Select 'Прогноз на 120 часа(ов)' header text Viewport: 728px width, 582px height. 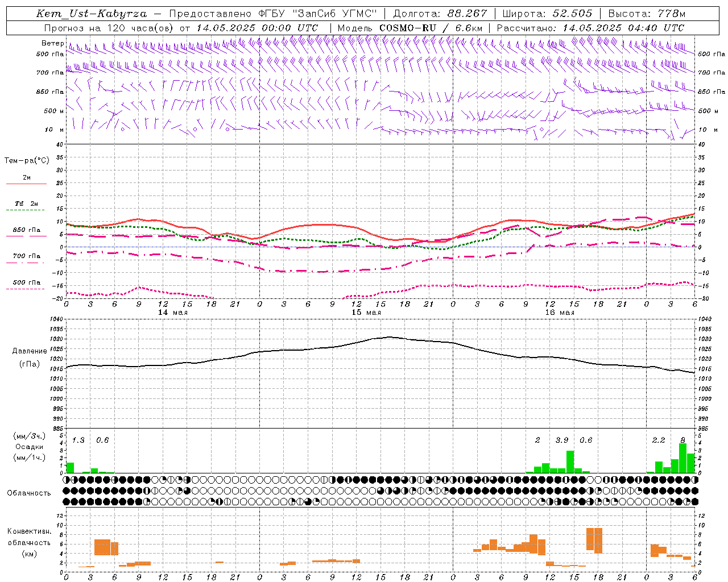click(109, 28)
